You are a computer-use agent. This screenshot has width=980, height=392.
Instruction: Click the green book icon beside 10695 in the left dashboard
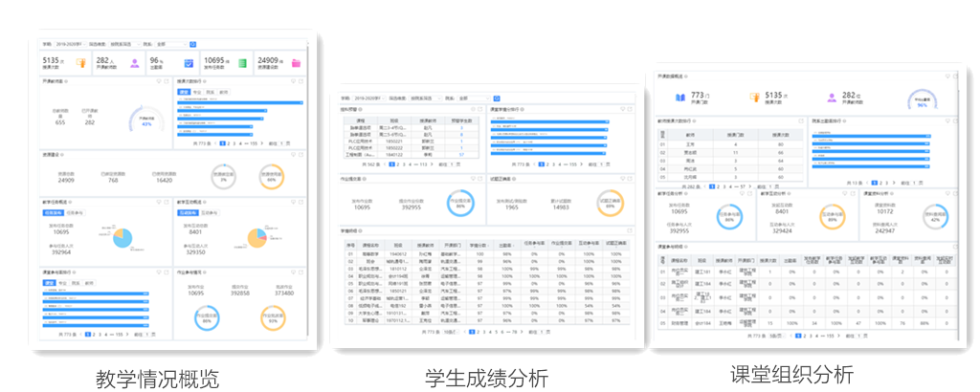tap(243, 64)
